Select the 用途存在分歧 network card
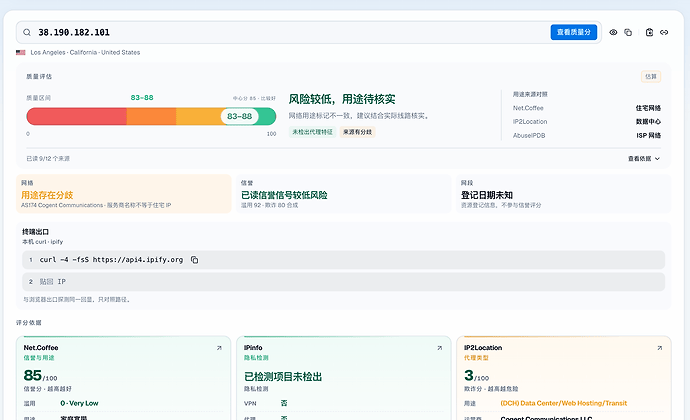 [124, 194]
